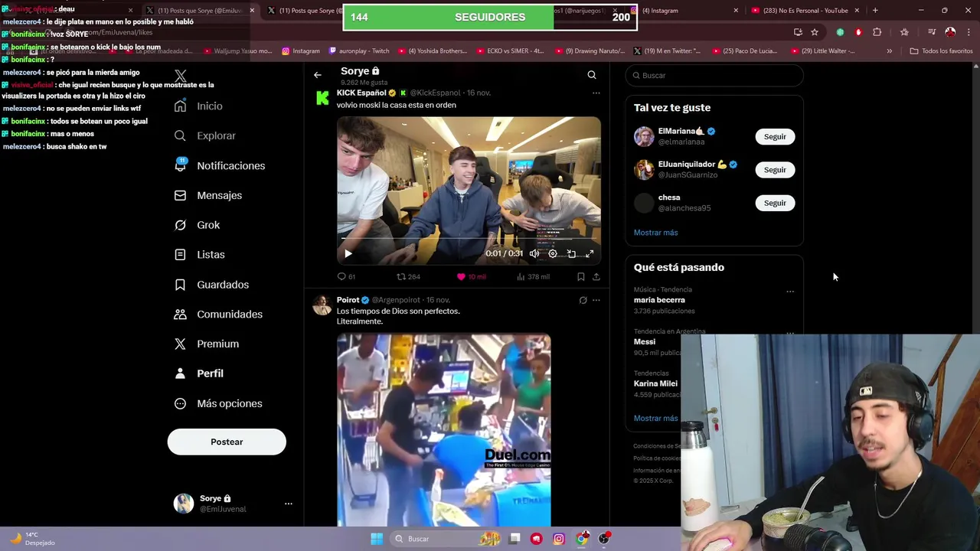Mute the video with the speaker icon
The width and height of the screenshot is (980, 551).
point(534,253)
